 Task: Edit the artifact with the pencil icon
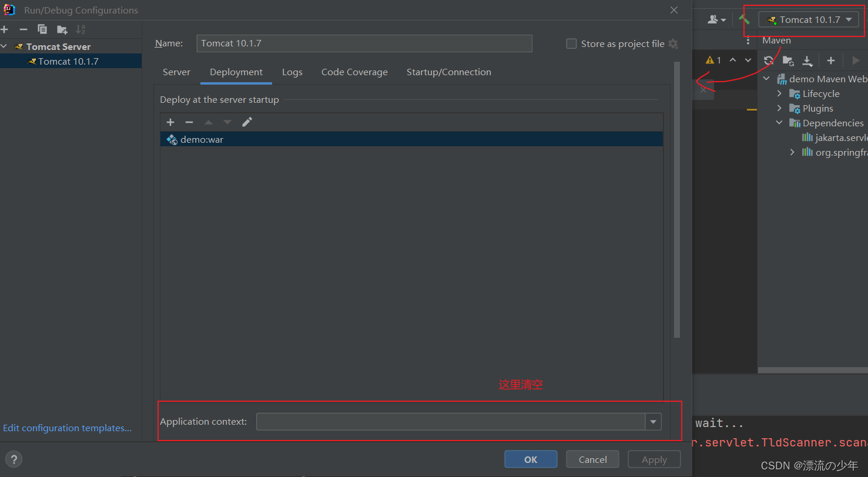pos(247,122)
